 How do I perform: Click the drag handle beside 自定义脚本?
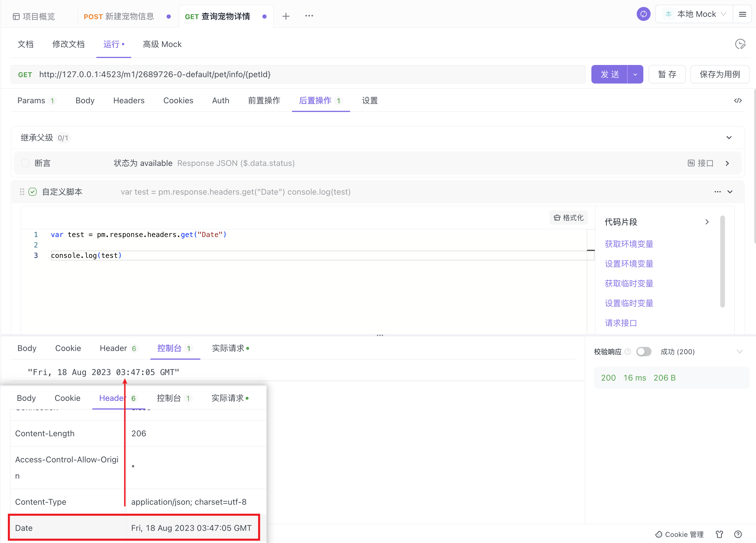[x=22, y=192]
